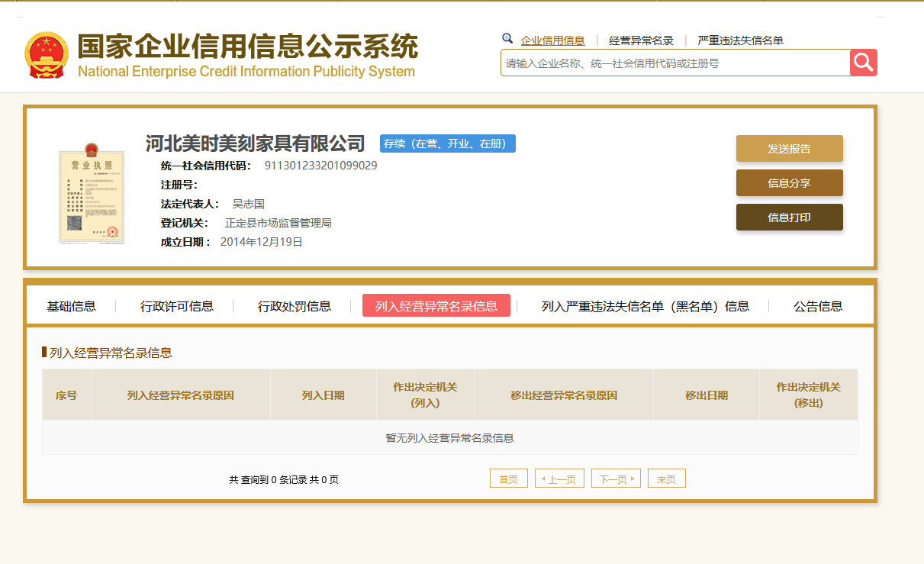
Task: Click the 统一社会信用代码 label
Action: (x=205, y=166)
